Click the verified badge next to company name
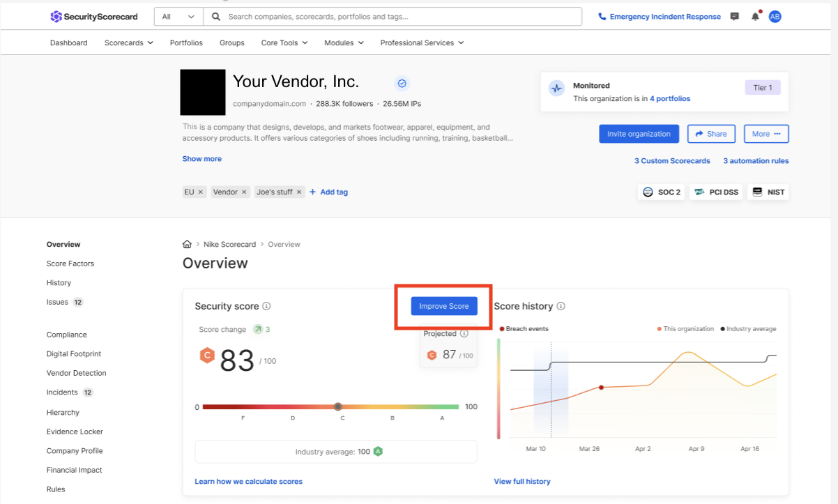 (x=402, y=84)
